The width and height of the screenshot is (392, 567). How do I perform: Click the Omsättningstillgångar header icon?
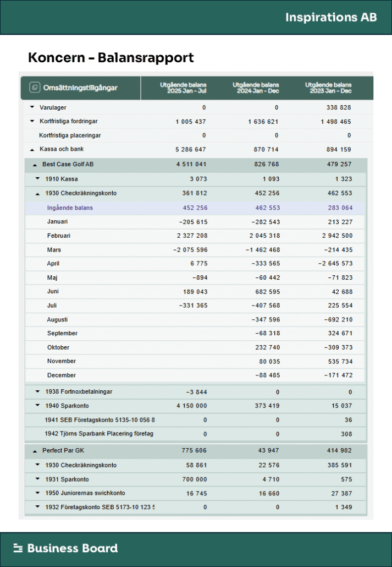35,88
